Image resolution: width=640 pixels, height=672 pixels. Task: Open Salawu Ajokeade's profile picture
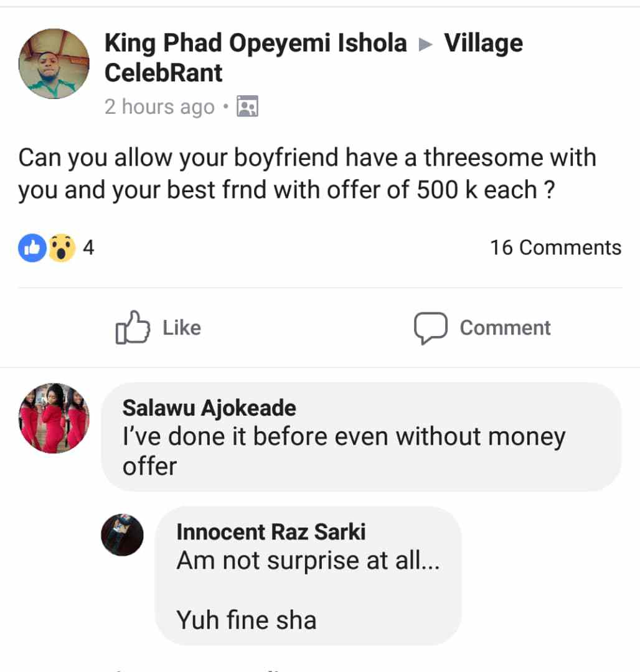(x=54, y=418)
